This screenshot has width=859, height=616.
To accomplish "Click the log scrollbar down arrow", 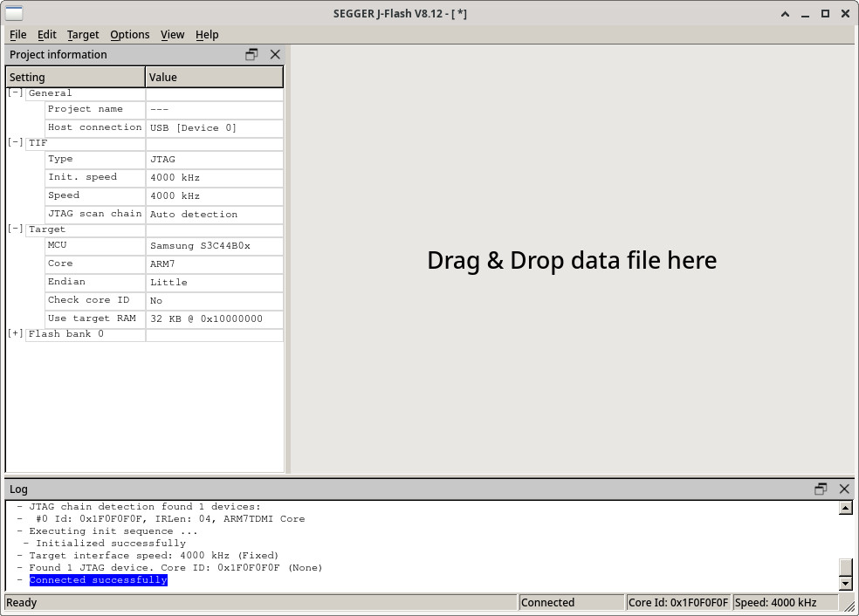I will pyautogui.click(x=845, y=584).
